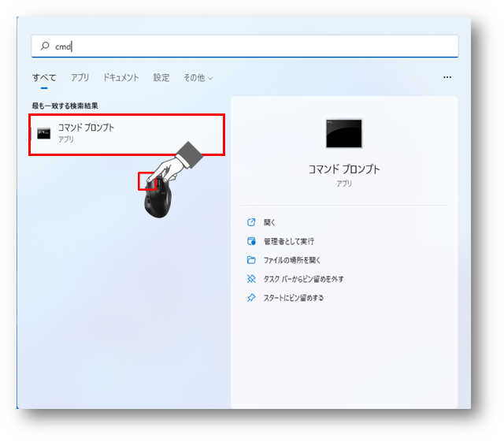The width and height of the screenshot is (504, 442).
Task: Click the folder icon beside ファイルの場所を開く
Action: click(x=251, y=260)
